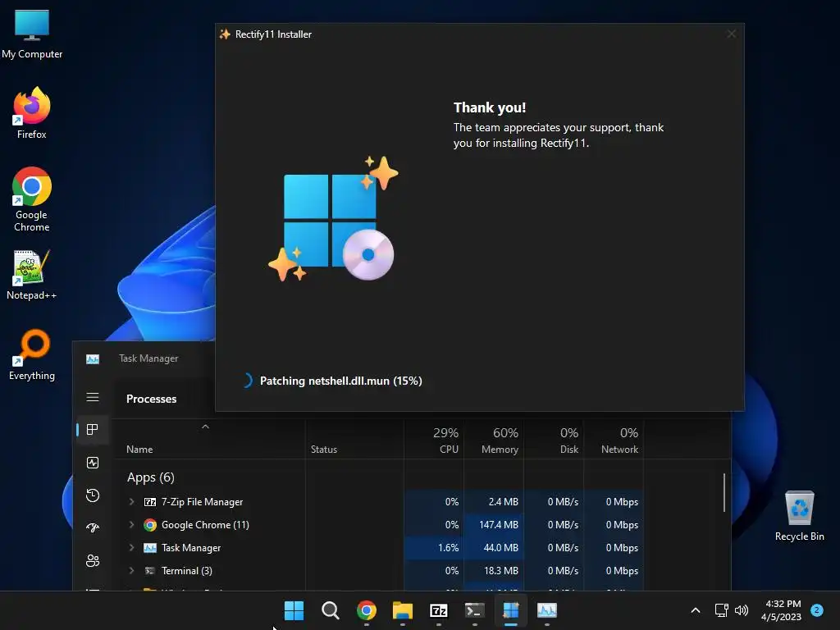Open volume control tray icon
The height and width of the screenshot is (630, 840).
pos(742,610)
